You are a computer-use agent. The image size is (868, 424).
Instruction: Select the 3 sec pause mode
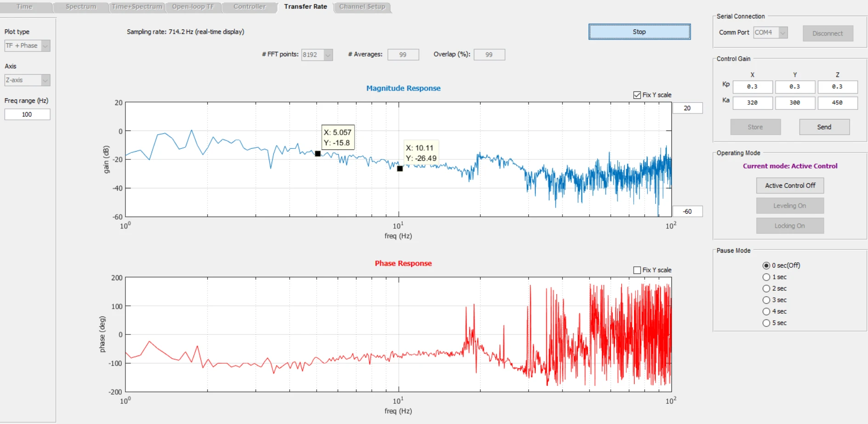pyautogui.click(x=766, y=300)
